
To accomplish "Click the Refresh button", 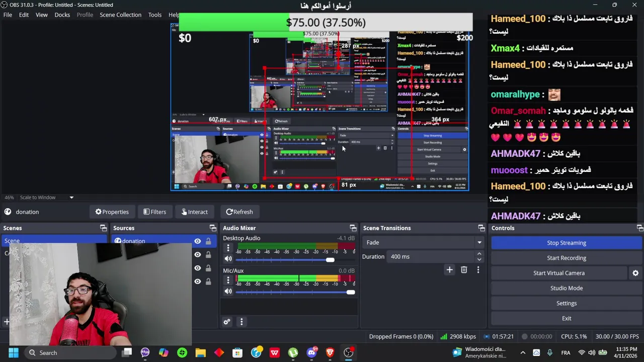I will (x=239, y=212).
